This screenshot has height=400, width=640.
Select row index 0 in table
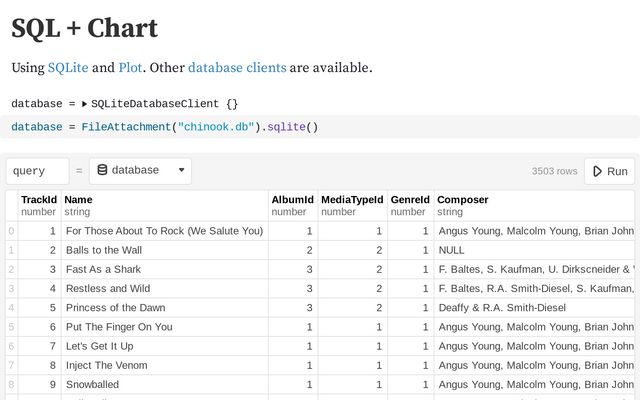[x=11, y=231]
